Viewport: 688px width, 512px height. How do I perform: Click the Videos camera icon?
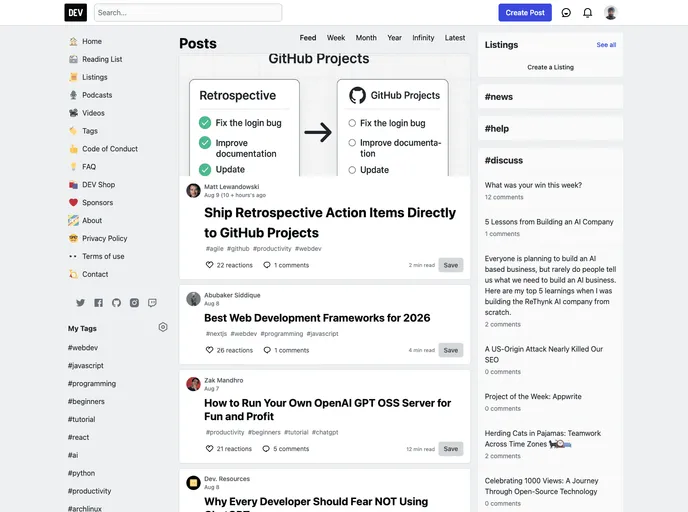tap(73, 113)
